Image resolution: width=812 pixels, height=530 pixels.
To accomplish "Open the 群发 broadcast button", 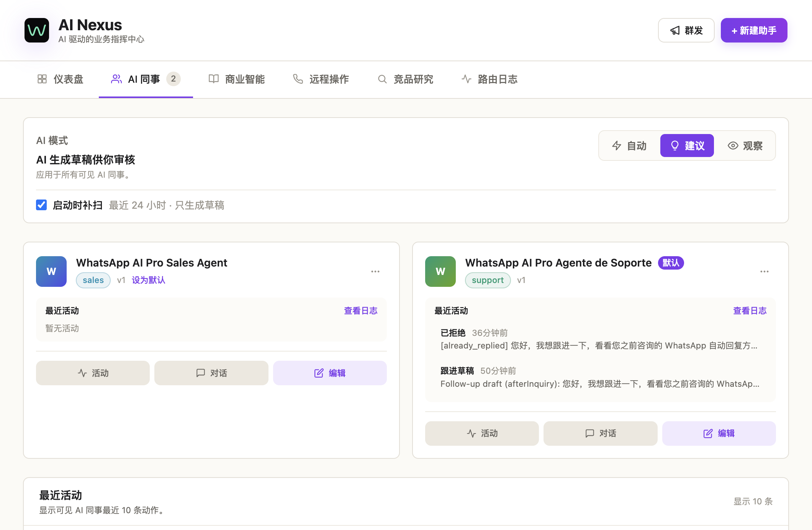I will point(686,30).
